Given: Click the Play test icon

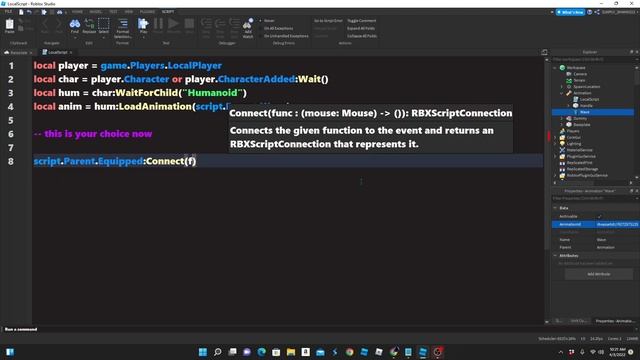Looking at the screenshot, I should click(143, 24).
